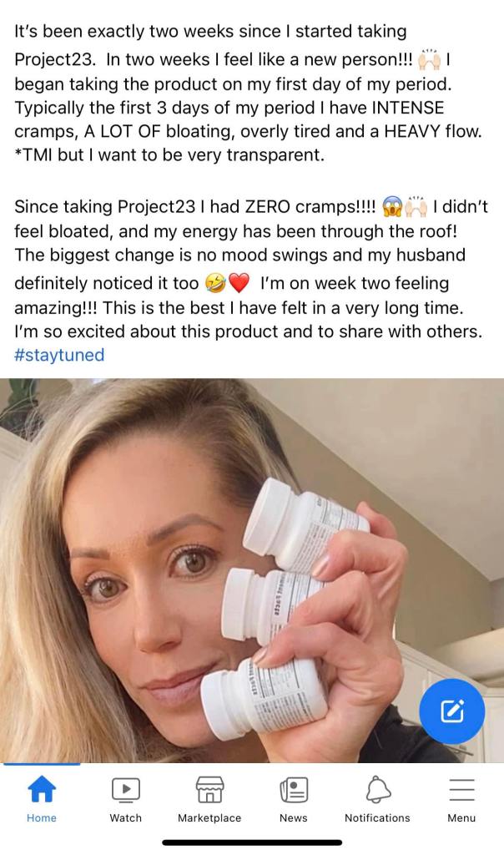Go to the News tab label
The height and width of the screenshot is (855, 504).
point(294,818)
